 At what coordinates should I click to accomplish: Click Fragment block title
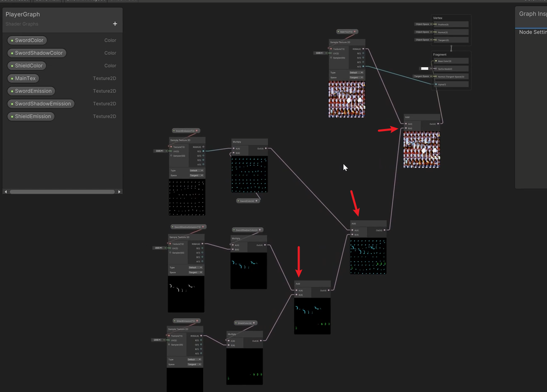point(440,55)
